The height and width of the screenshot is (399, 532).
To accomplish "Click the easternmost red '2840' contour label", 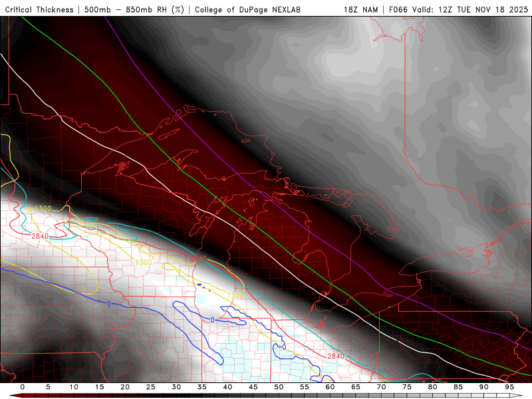I will point(336,356).
